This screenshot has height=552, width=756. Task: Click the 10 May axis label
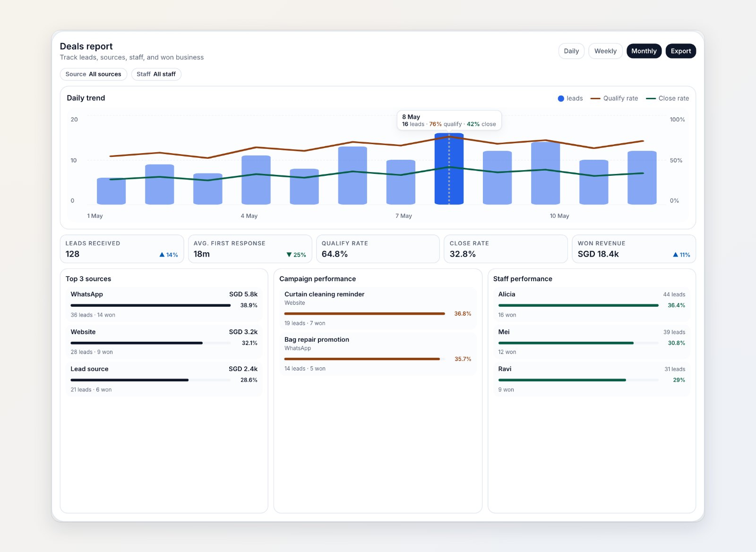click(x=559, y=216)
